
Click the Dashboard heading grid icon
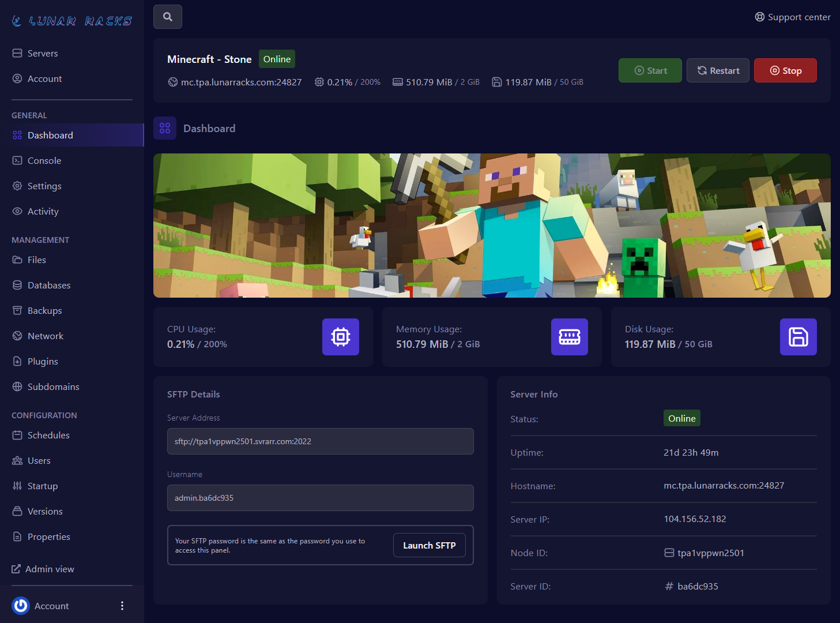(x=165, y=128)
